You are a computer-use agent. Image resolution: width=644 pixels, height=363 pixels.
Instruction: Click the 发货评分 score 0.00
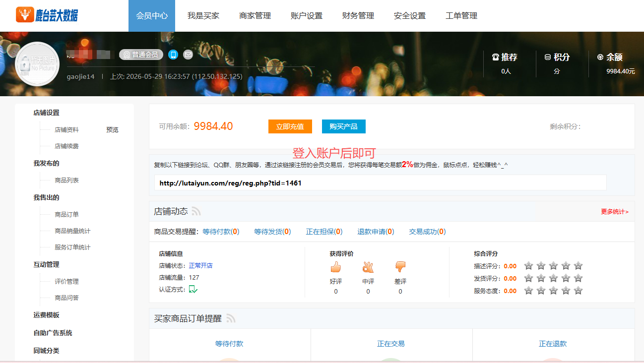click(510, 279)
